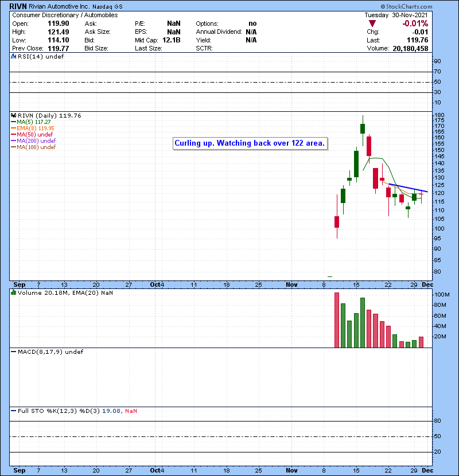Select the Low value 114.10
459x476 pixels.
click(59, 40)
